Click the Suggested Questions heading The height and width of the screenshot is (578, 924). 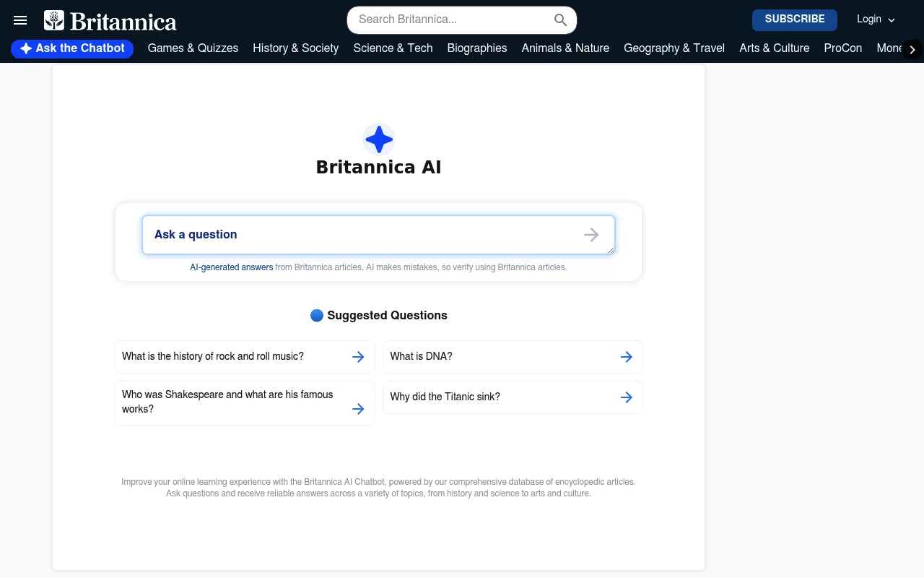point(387,316)
